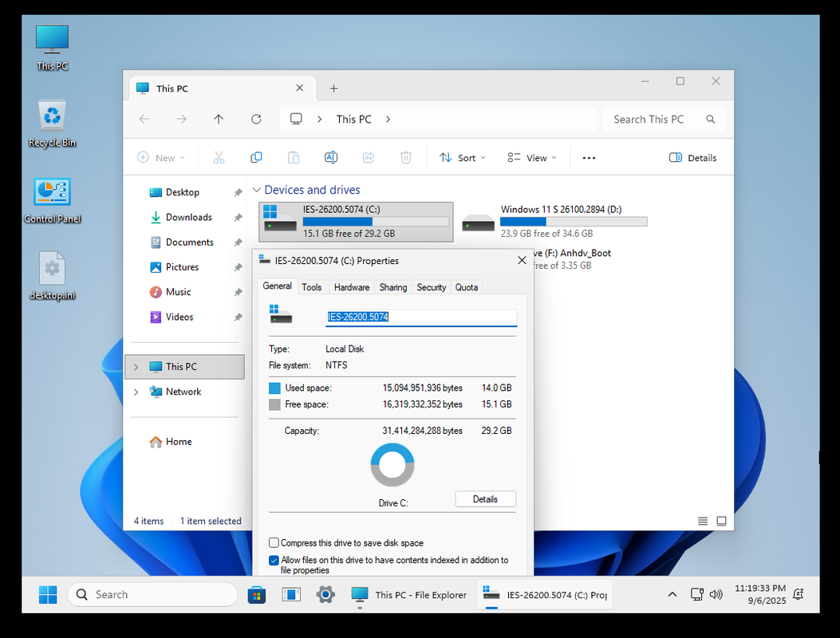Image resolution: width=840 pixels, height=638 pixels.
Task: Switch to the Tools tab
Action: pos(311,287)
